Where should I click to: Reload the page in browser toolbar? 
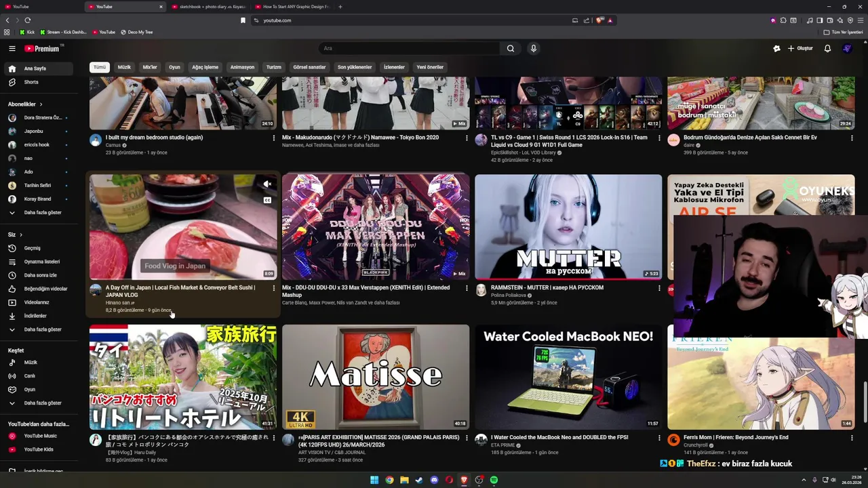[x=28, y=20]
